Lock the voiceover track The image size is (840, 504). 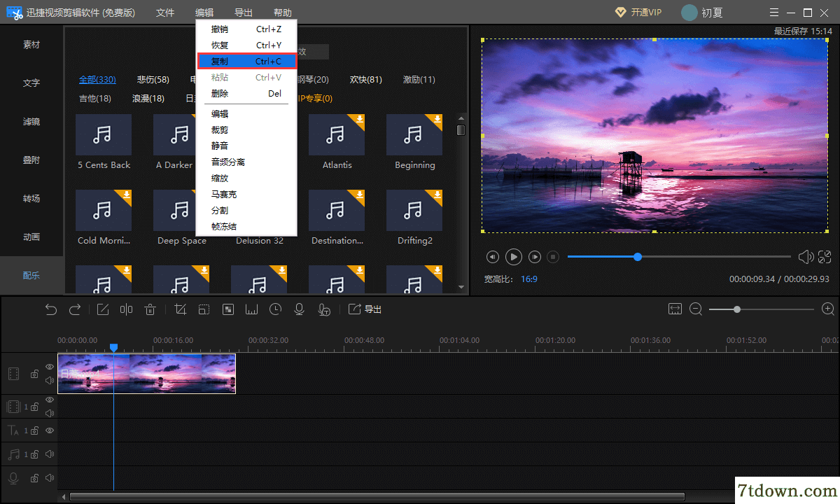click(34, 479)
